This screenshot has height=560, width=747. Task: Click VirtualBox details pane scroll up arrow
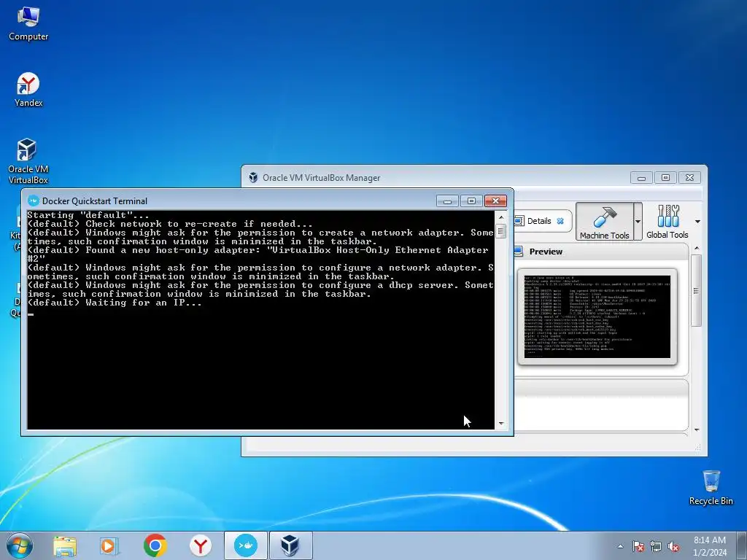point(697,248)
